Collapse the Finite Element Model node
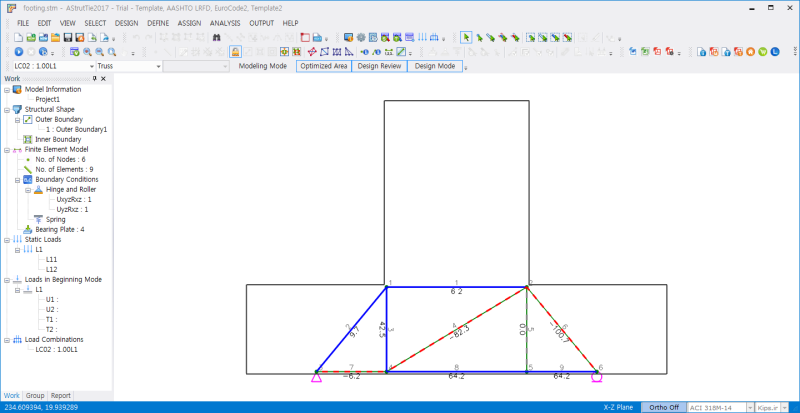Image resolution: width=800 pixels, height=413 pixels. pos(7,150)
